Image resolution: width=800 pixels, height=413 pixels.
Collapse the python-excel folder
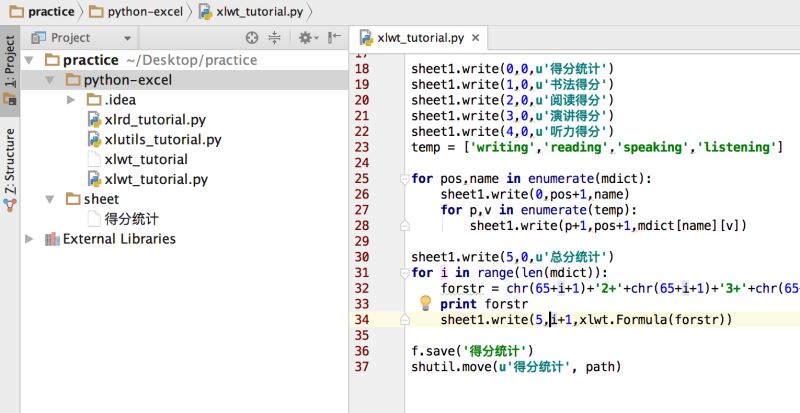pyautogui.click(x=49, y=80)
